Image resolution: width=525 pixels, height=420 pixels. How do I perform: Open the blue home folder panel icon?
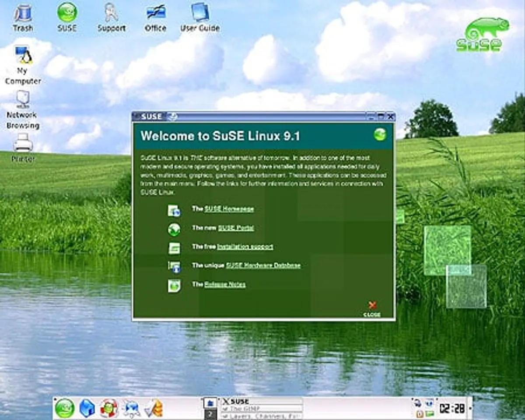point(87,409)
